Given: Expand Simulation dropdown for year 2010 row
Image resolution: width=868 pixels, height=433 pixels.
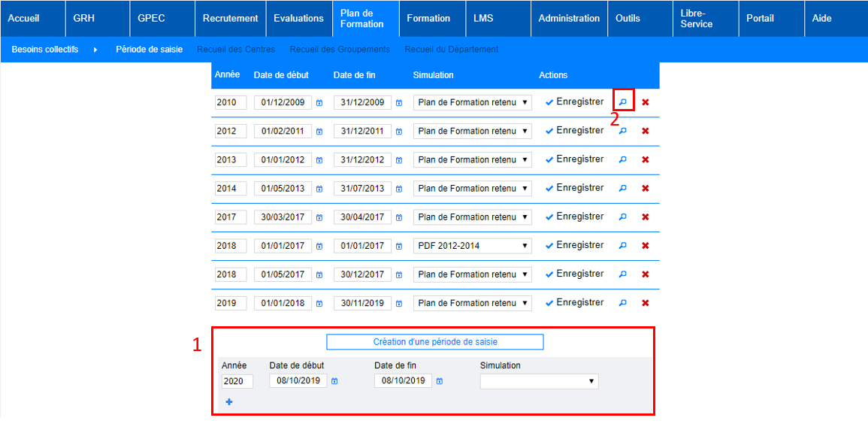Looking at the screenshot, I should [x=472, y=102].
